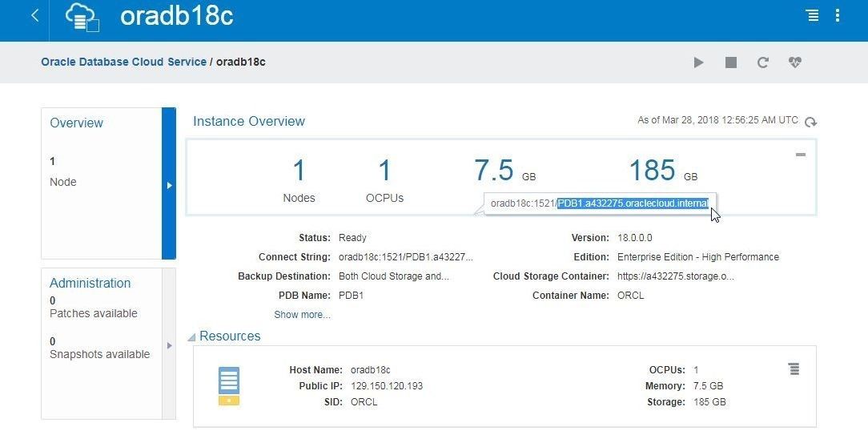Click the Container Name value ORCL
This screenshot has height=439, width=868.
[630, 296]
